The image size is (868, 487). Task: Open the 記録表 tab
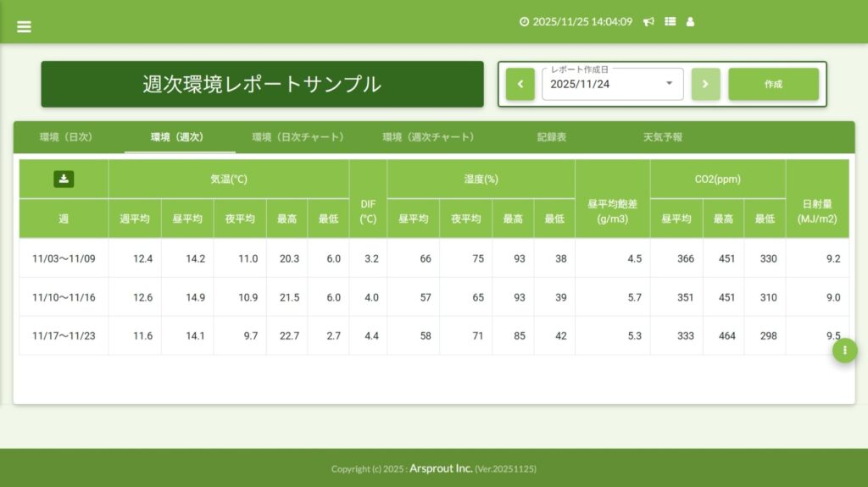[x=551, y=137]
